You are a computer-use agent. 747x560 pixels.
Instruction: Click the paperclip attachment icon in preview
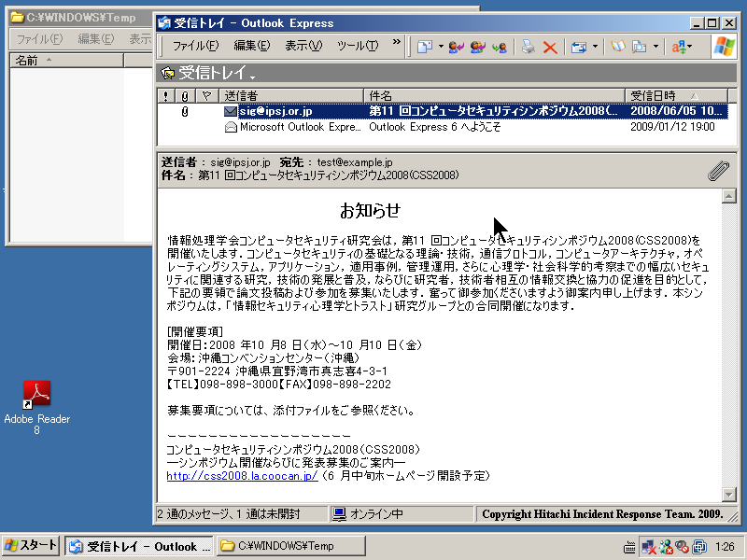pos(717,169)
